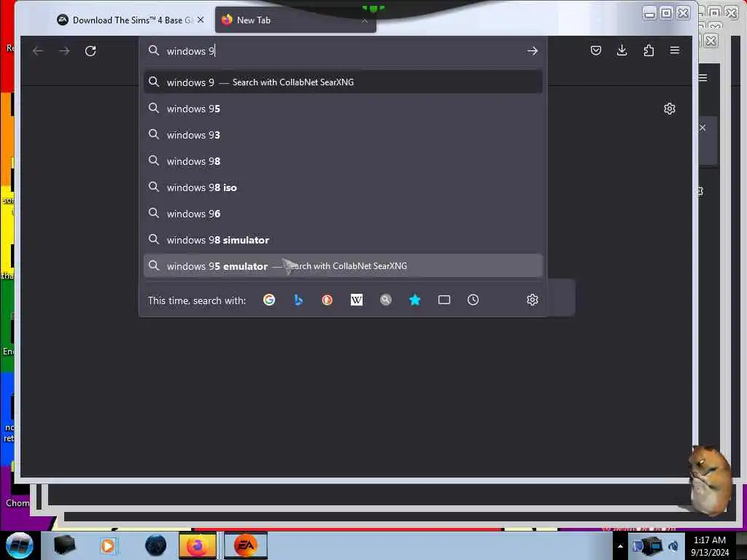Go forward with the forward arrow

click(x=64, y=51)
